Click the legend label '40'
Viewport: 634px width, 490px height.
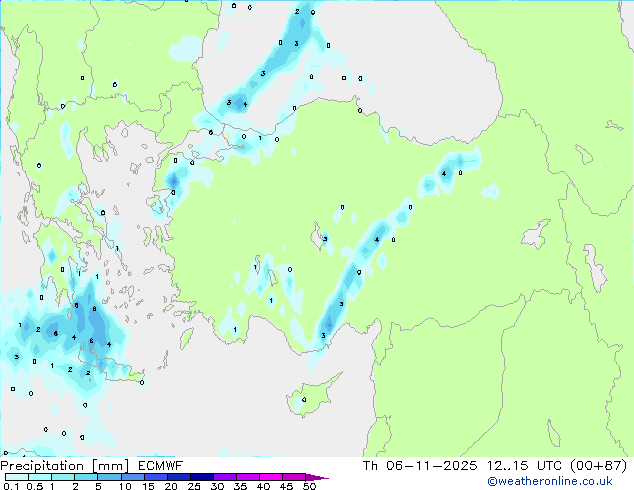coord(263,486)
